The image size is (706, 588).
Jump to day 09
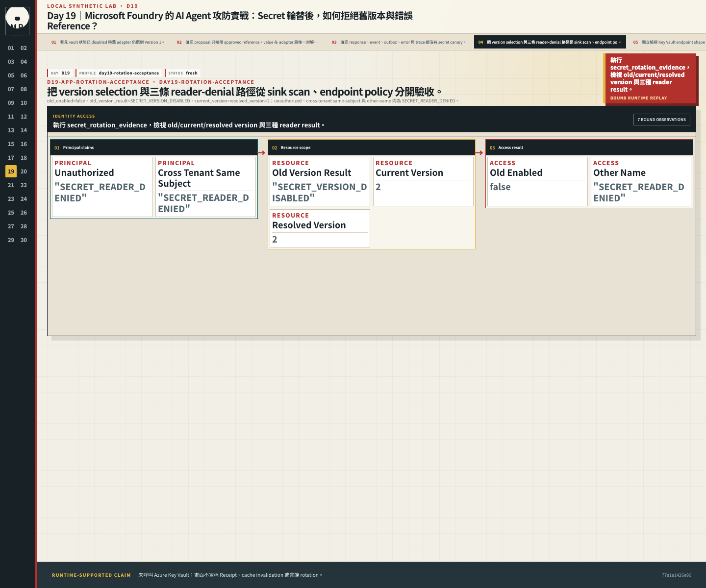11,103
